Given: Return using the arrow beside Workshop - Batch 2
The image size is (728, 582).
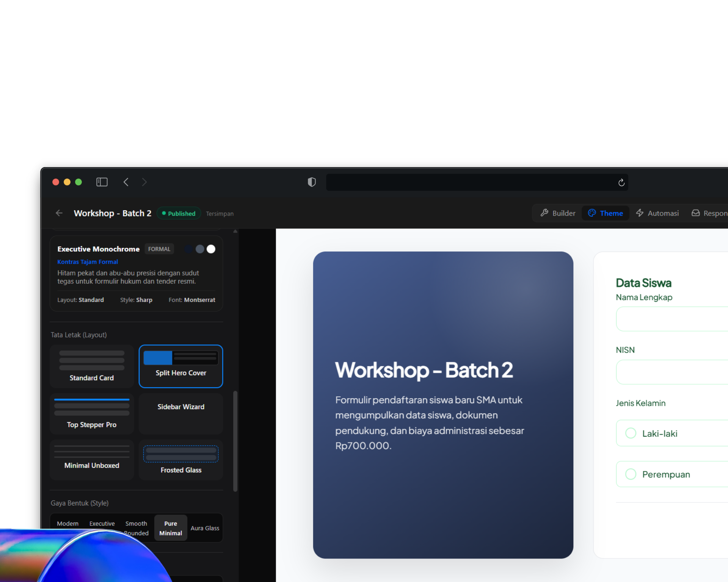Looking at the screenshot, I should [x=59, y=213].
